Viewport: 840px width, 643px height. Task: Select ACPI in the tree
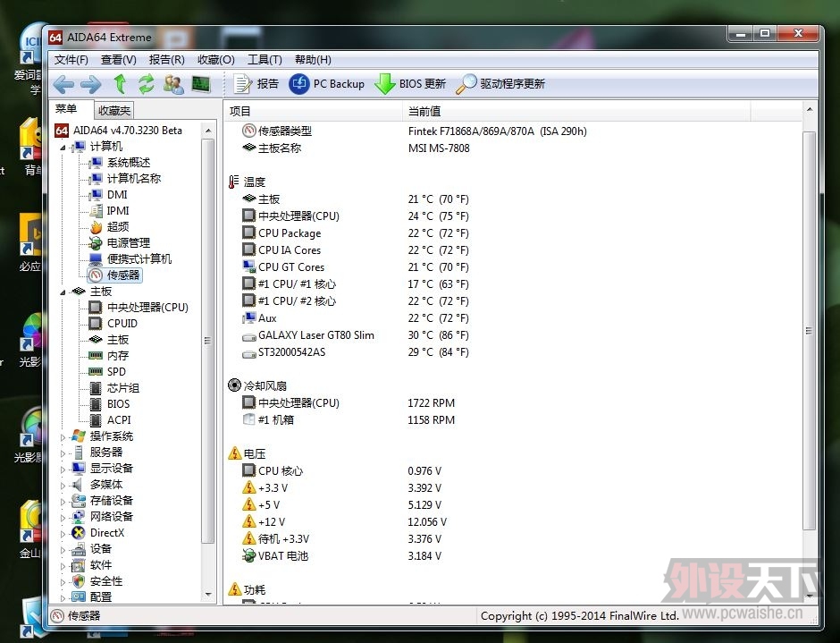[118, 420]
